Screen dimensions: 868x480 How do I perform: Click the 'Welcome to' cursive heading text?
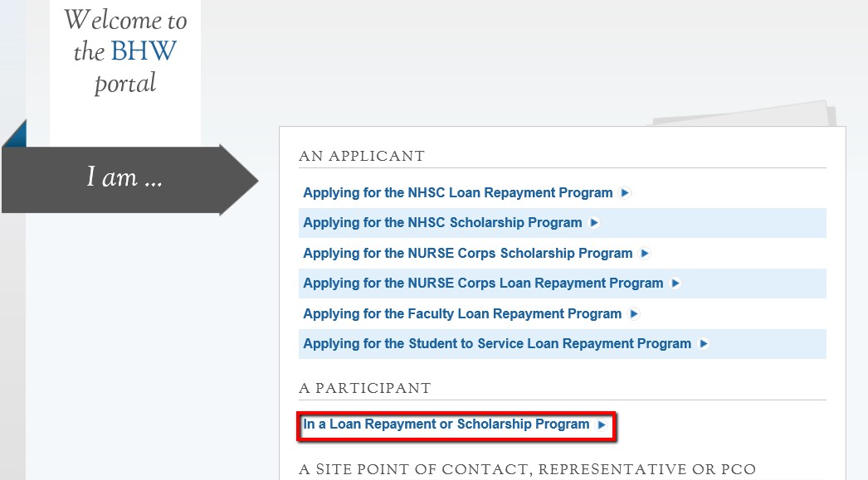click(125, 20)
